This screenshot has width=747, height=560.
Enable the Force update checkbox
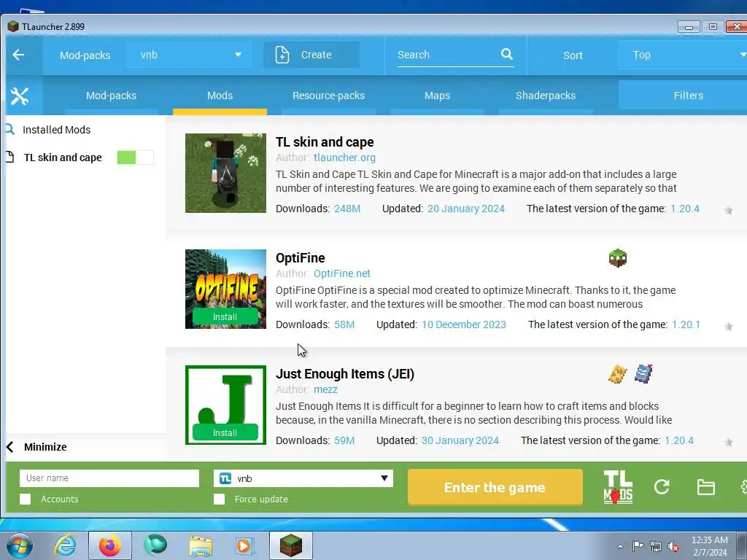point(219,499)
